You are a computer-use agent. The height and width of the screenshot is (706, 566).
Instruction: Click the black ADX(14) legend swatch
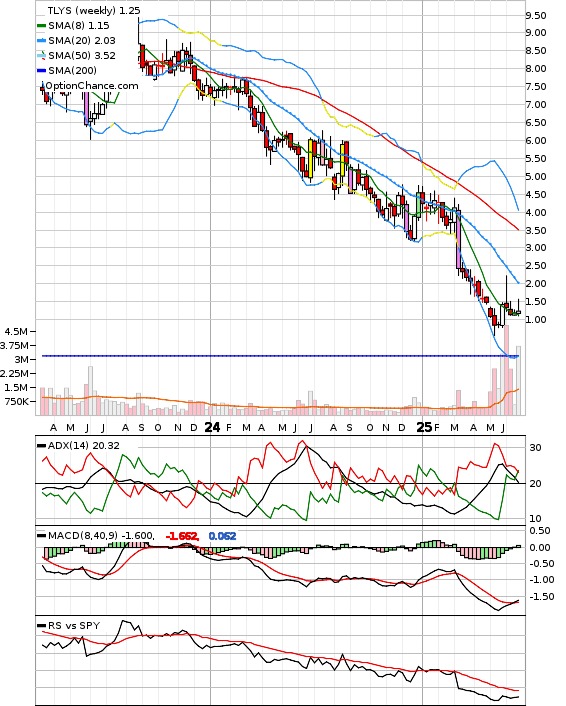(x=41, y=446)
